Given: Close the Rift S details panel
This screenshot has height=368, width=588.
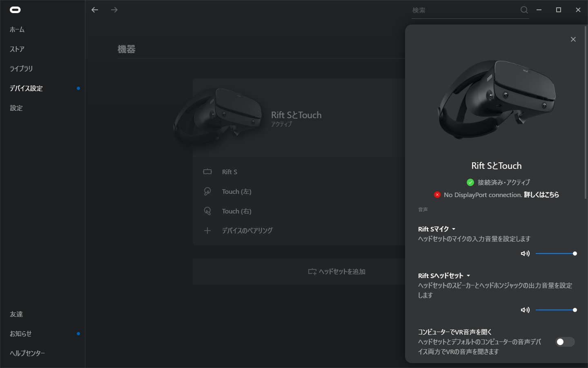Looking at the screenshot, I should coord(573,39).
